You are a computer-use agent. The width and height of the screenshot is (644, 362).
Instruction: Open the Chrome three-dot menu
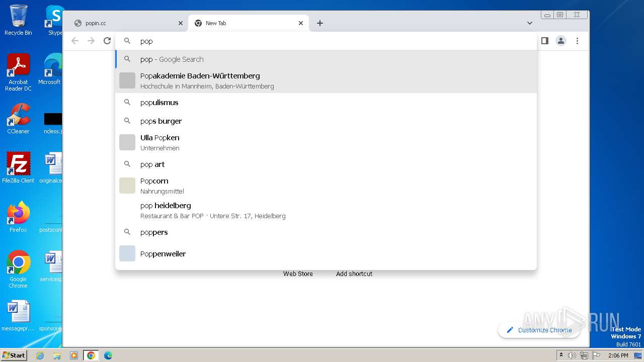click(577, 41)
